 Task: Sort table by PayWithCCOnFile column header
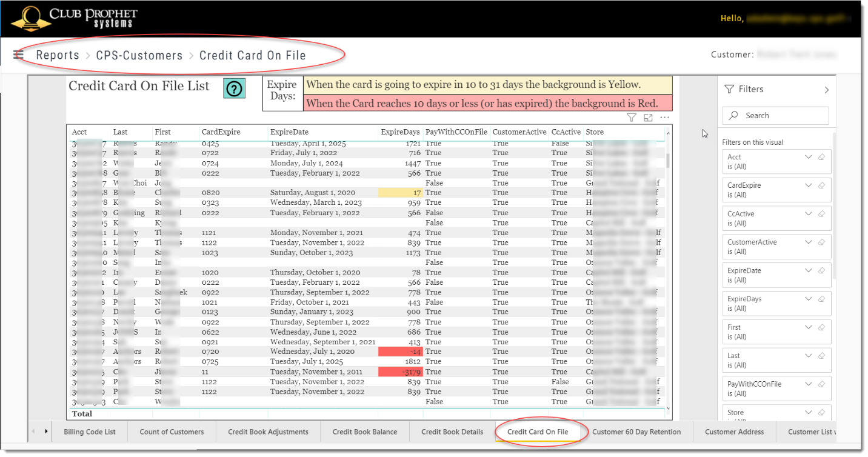pyautogui.click(x=456, y=132)
